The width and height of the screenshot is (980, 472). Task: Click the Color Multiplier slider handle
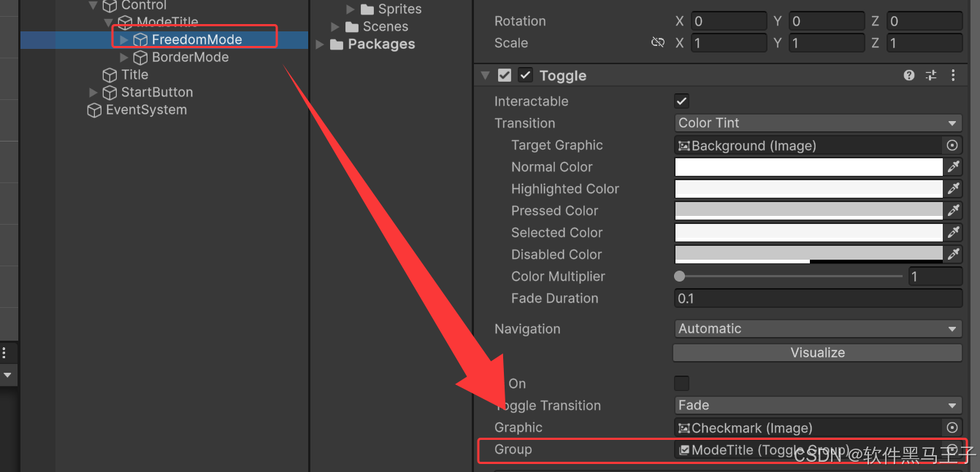point(680,276)
